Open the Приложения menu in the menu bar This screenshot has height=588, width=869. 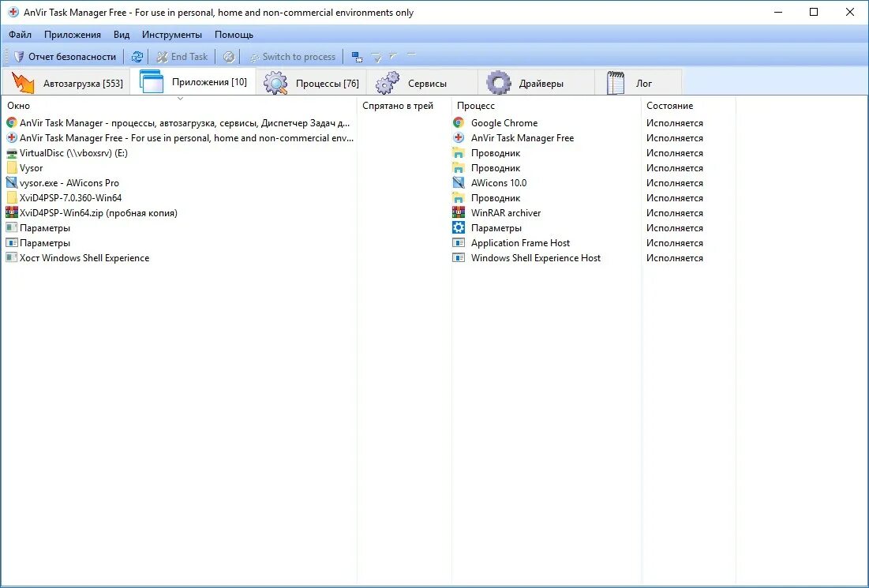73,35
